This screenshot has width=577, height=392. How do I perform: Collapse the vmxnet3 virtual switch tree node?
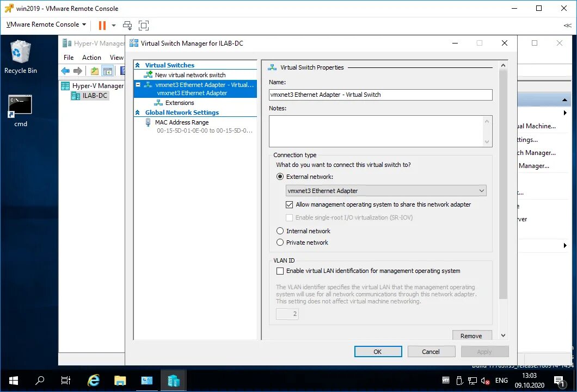point(138,85)
